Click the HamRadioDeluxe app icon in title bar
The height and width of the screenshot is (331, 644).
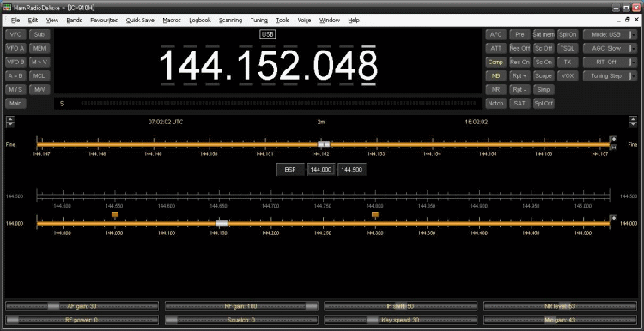[x=8, y=8]
